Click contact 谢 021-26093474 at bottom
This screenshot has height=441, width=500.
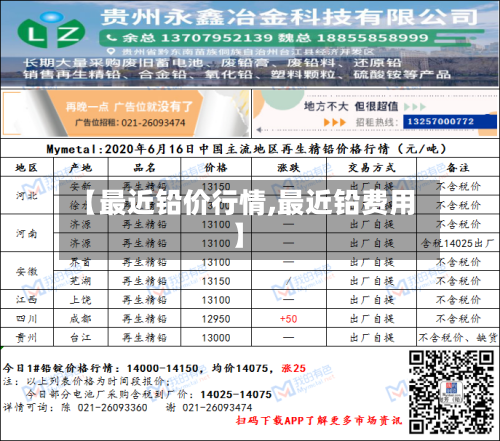(x=209, y=407)
